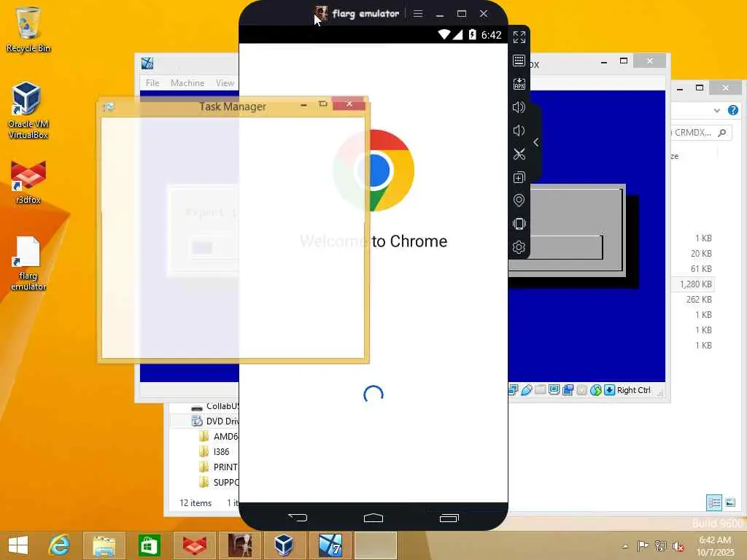Open the flarg emulator hamburger menu
The image size is (747, 560).
418,14
